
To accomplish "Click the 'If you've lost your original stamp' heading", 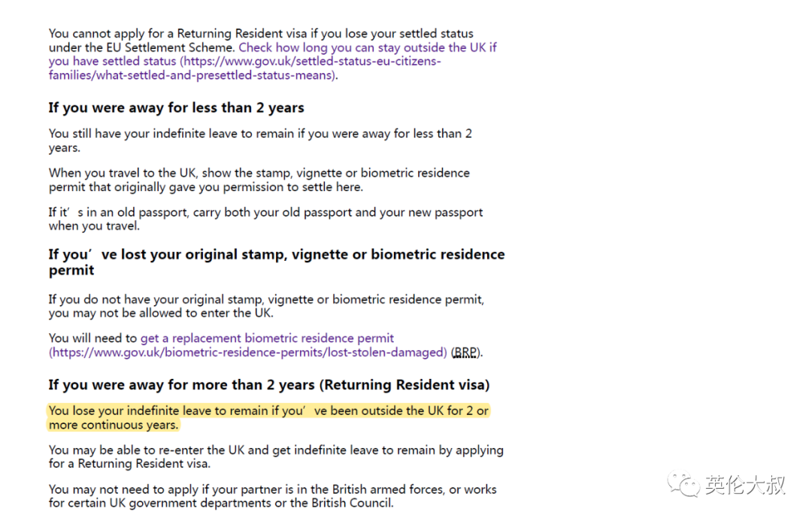I will click(277, 262).
